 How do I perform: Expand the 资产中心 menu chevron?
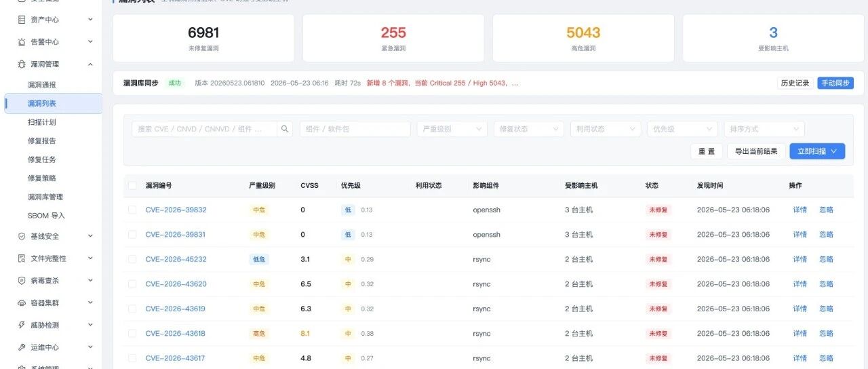point(90,20)
